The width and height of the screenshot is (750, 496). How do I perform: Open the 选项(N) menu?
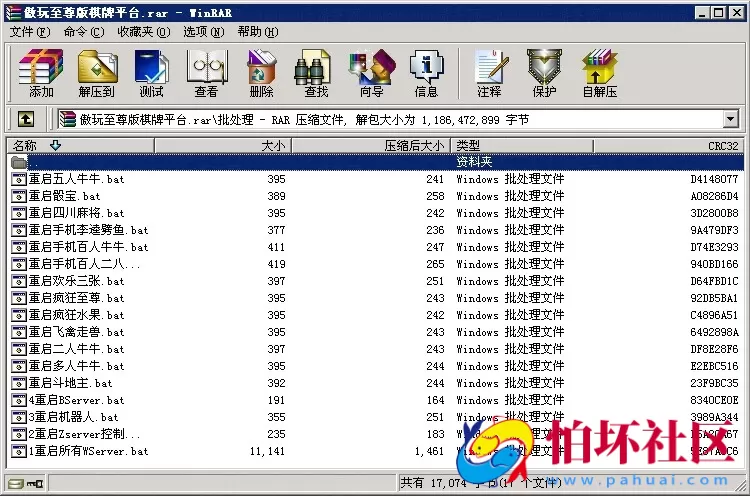pos(203,32)
